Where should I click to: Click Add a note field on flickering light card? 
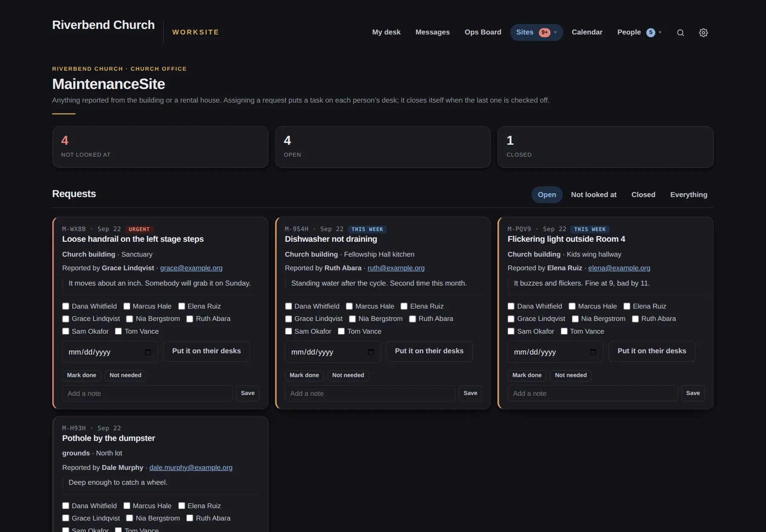click(x=592, y=393)
